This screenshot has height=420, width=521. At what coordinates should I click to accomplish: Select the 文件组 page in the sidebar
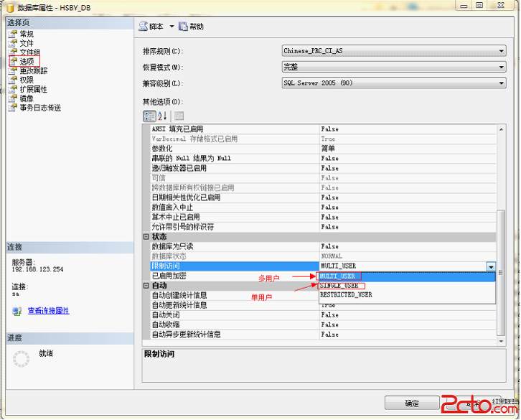coord(29,52)
